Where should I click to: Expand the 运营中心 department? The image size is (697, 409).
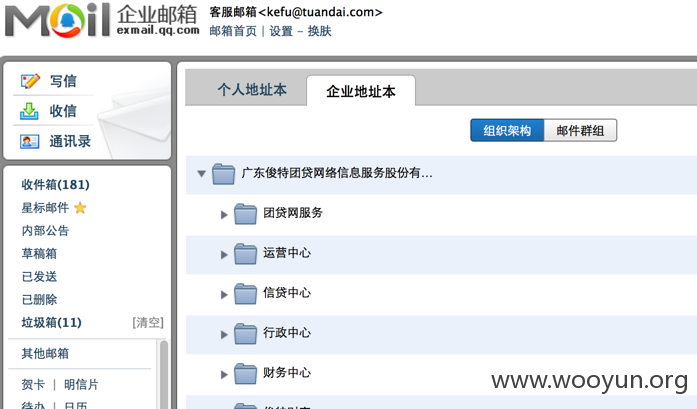coord(224,255)
